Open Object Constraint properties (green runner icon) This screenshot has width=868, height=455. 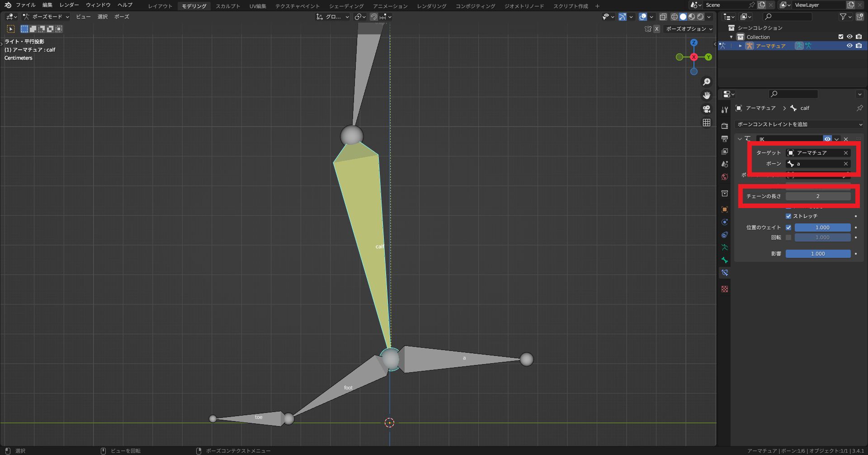pos(725,247)
